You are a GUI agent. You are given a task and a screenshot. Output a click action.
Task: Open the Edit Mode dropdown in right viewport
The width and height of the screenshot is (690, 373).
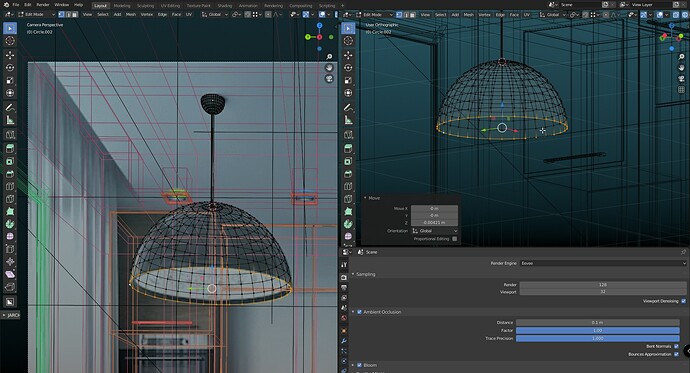[x=374, y=15]
